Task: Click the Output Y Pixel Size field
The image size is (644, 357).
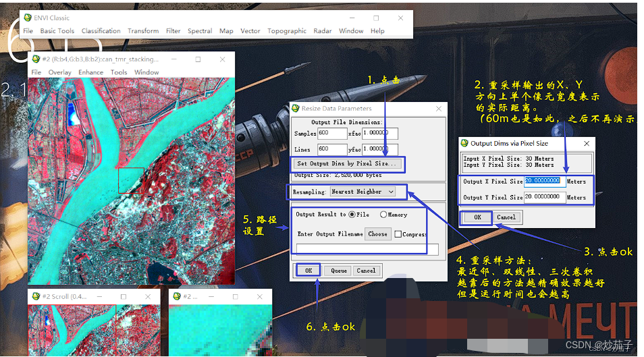Action: click(545, 197)
